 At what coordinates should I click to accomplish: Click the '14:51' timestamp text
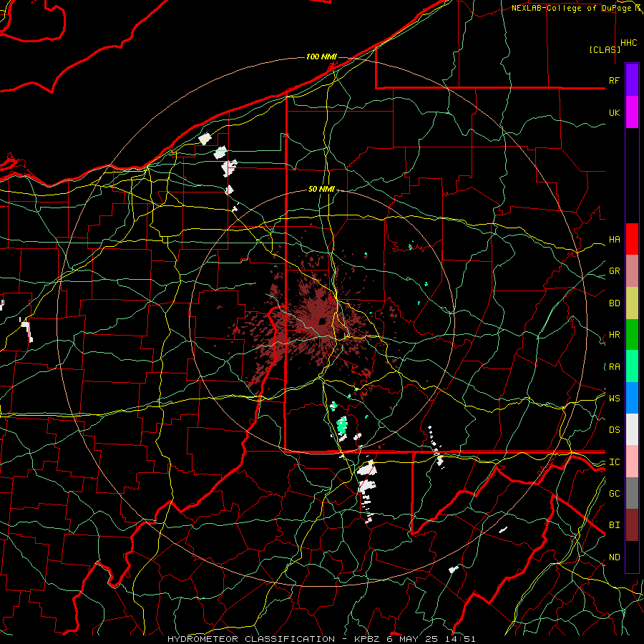pyautogui.click(x=459, y=639)
